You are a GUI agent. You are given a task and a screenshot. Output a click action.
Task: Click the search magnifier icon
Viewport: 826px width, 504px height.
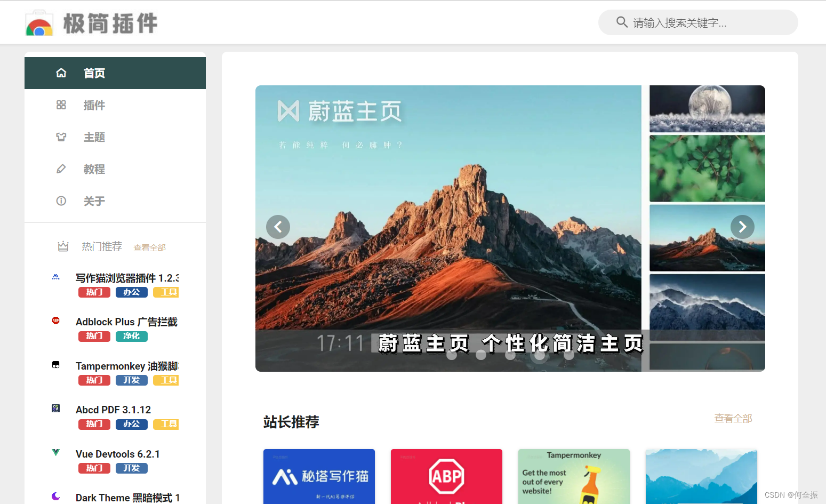(x=622, y=22)
